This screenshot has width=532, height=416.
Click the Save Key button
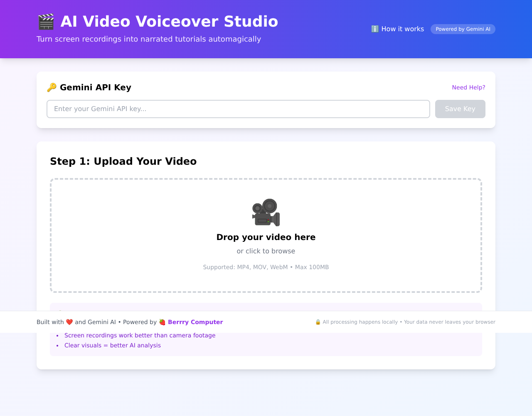pyautogui.click(x=460, y=109)
